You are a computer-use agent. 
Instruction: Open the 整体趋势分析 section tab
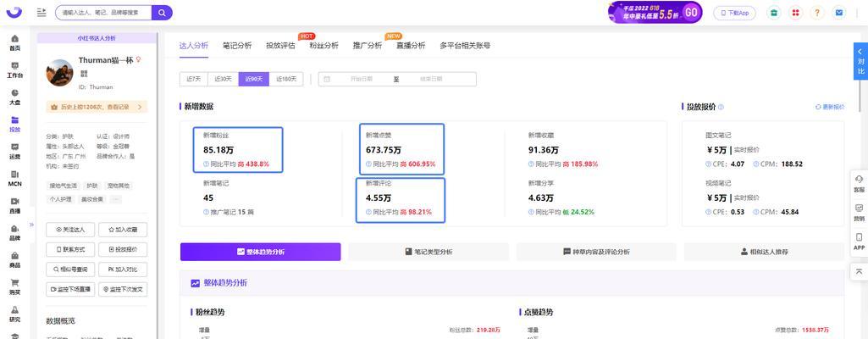260,252
